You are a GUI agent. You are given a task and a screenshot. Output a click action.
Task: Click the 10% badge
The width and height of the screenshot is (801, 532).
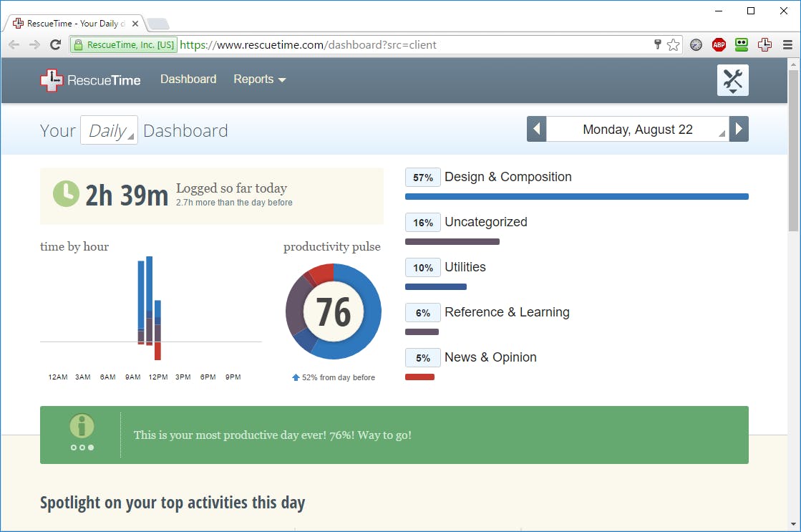pos(423,267)
